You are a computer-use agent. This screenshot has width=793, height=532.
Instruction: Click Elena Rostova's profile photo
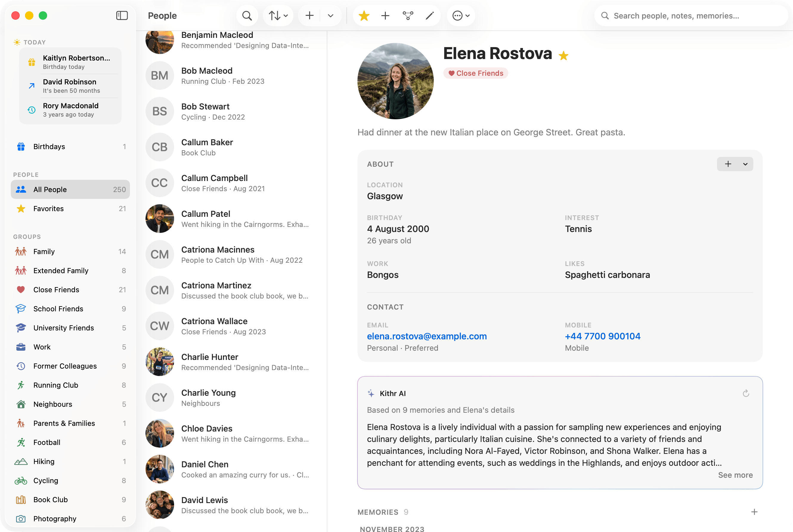(396, 81)
